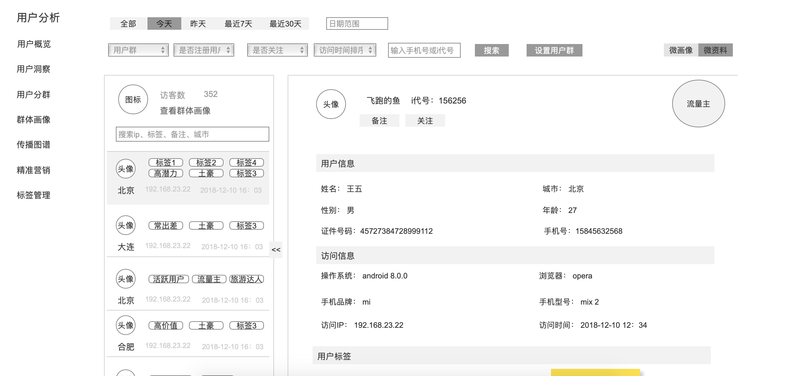Click the 流量主 circle badge
Image resolution: width=800 pixels, height=376 pixels.
point(698,104)
